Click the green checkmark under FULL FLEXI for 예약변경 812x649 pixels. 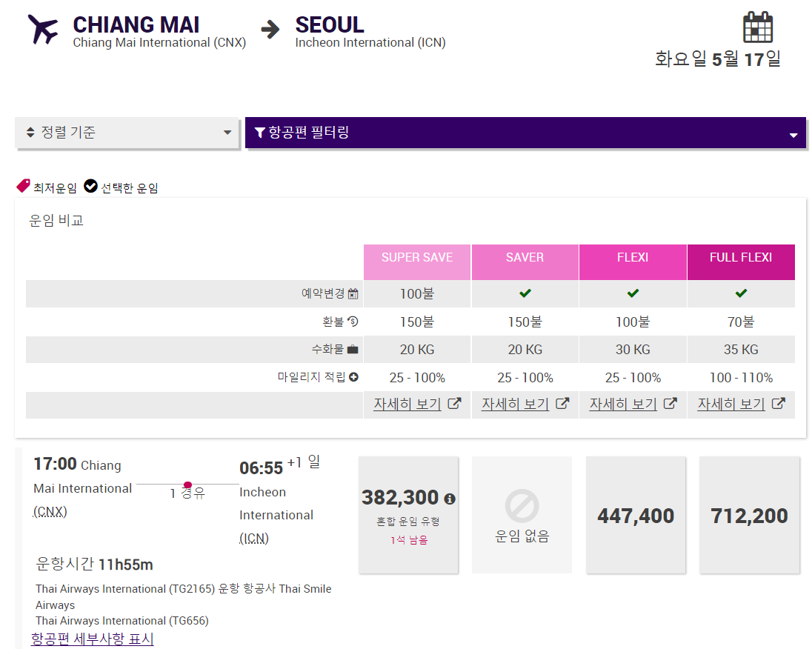click(x=741, y=293)
